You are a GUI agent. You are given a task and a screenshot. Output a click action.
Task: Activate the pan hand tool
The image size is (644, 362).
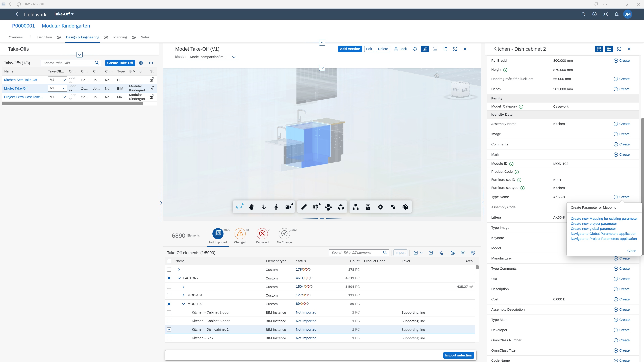251,207
